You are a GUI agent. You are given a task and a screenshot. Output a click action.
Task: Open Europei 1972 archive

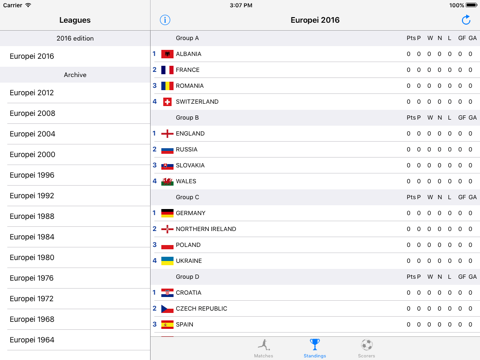point(75,299)
